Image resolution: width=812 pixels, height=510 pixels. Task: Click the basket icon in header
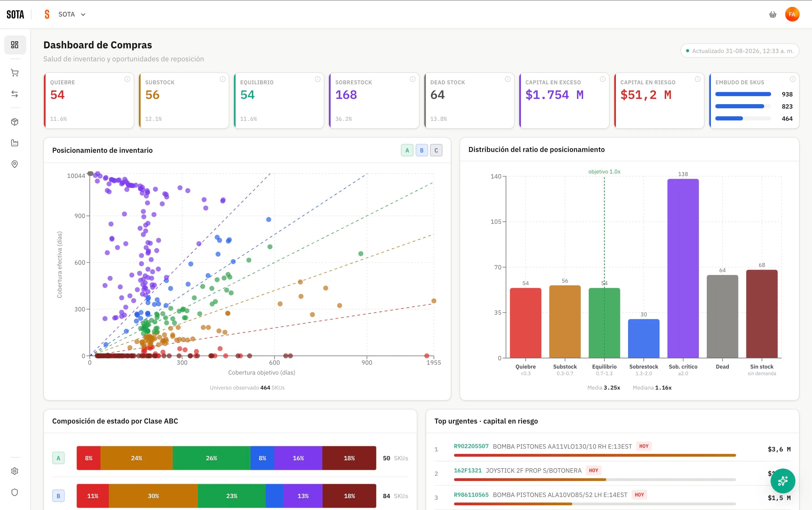click(773, 14)
